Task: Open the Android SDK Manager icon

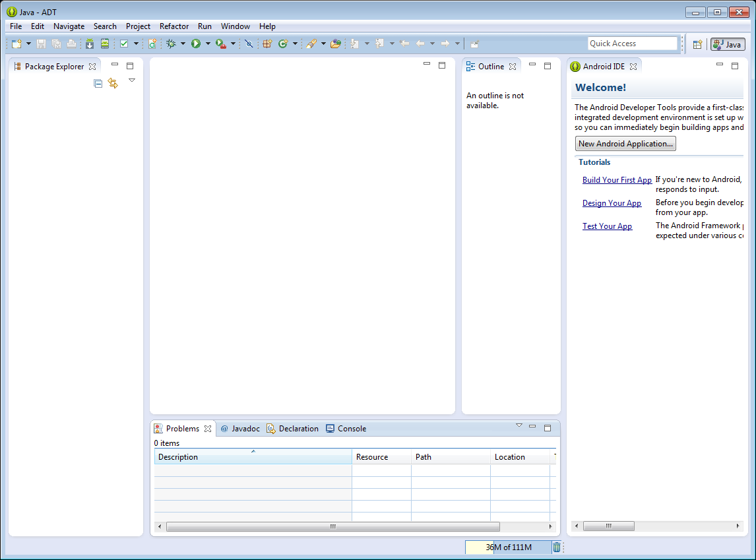Action: tap(90, 44)
